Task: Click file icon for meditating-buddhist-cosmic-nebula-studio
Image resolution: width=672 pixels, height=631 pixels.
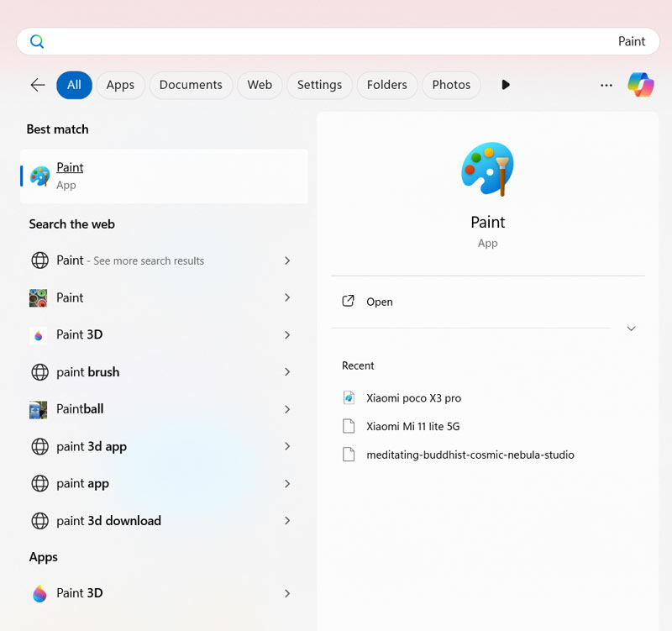Action: (349, 455)
